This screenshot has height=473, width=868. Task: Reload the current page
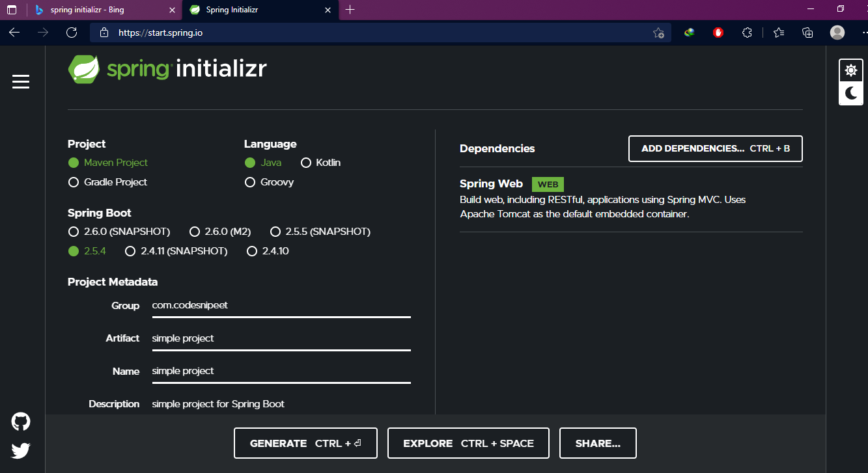click(72, 33)
